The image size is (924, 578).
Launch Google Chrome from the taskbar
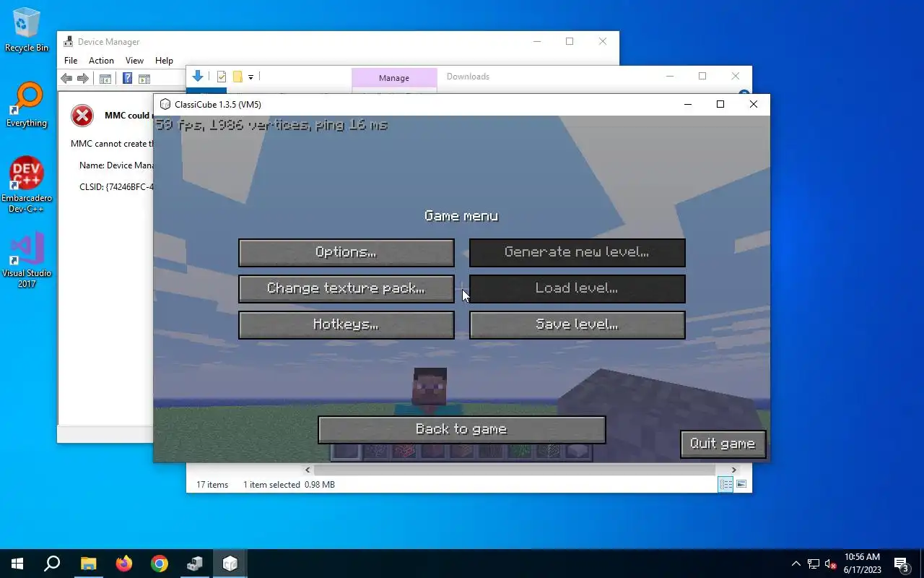coord(159,564)
